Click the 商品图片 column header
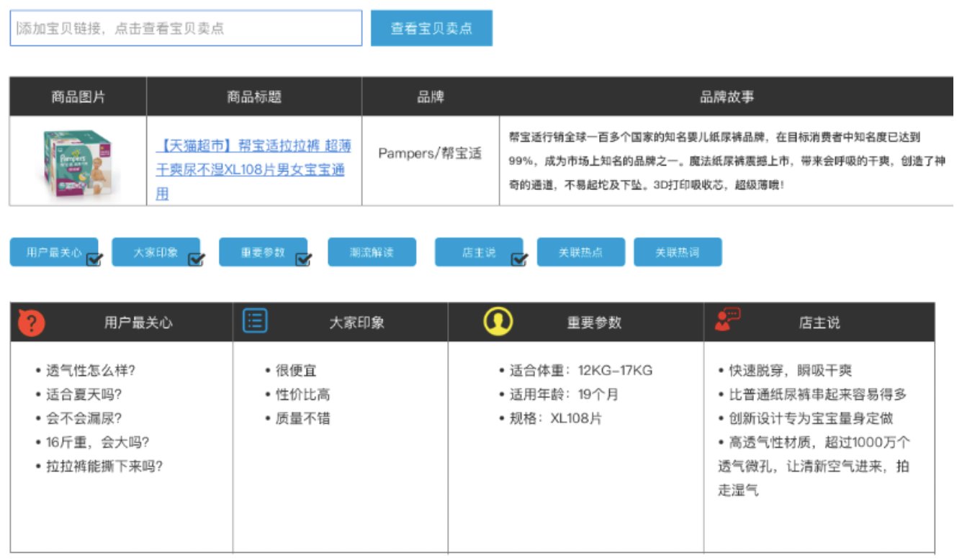This screenshot has width=962, height=560. [78, 97]
